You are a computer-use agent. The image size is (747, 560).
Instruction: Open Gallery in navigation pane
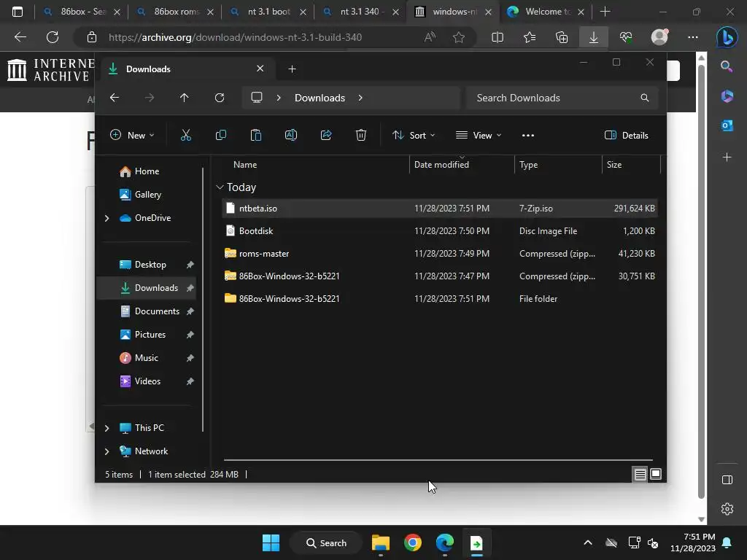tap(147, 195)
